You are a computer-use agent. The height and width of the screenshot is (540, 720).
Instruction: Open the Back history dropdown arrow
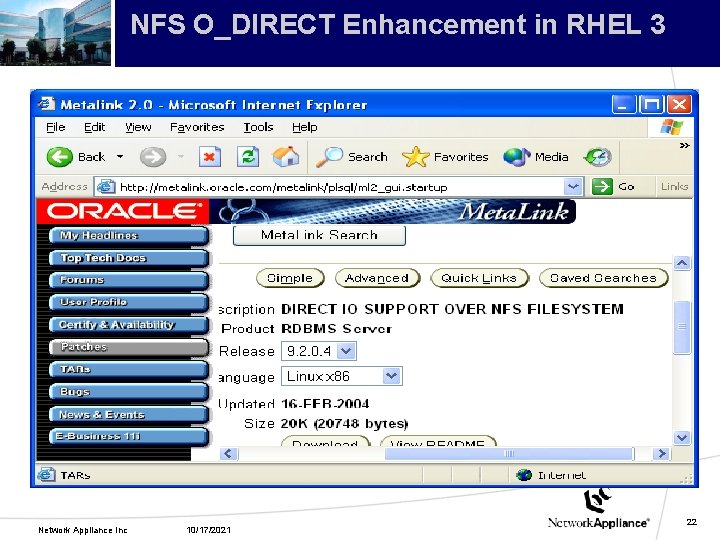(x=120, y=157)
